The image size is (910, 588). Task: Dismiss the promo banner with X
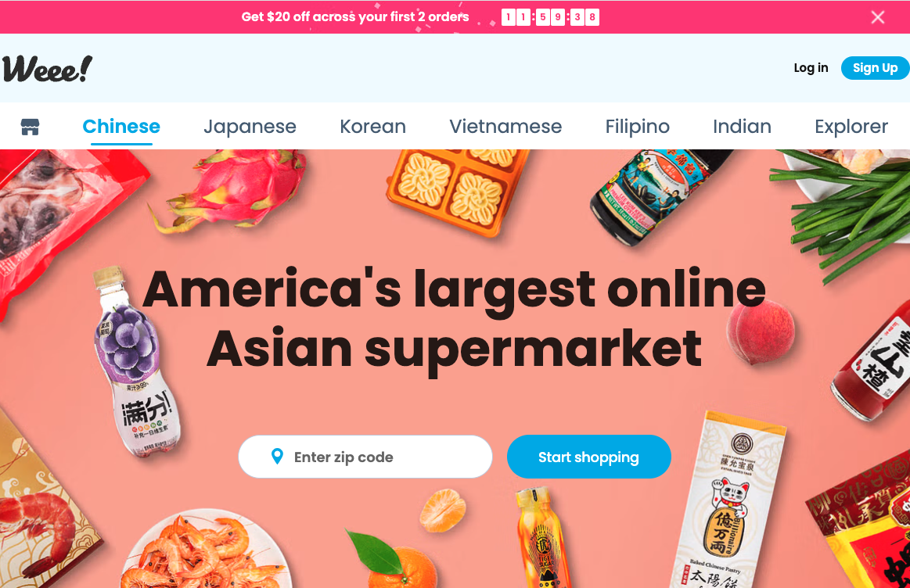coord(877,17)
